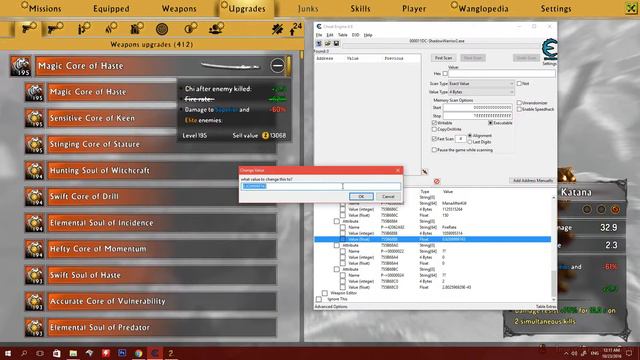Toggle the CopyOnWrite checkbox
The image size is (640, 360).
434,129
